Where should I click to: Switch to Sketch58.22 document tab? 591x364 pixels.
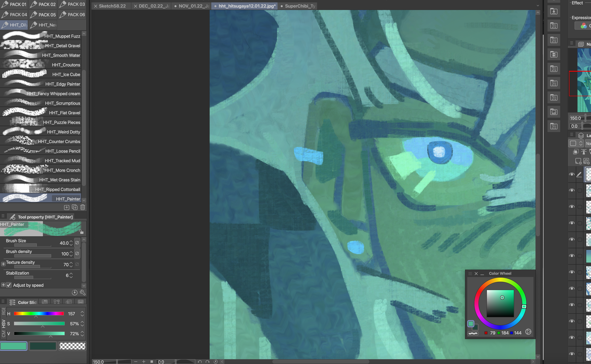[x=112, y=6]
